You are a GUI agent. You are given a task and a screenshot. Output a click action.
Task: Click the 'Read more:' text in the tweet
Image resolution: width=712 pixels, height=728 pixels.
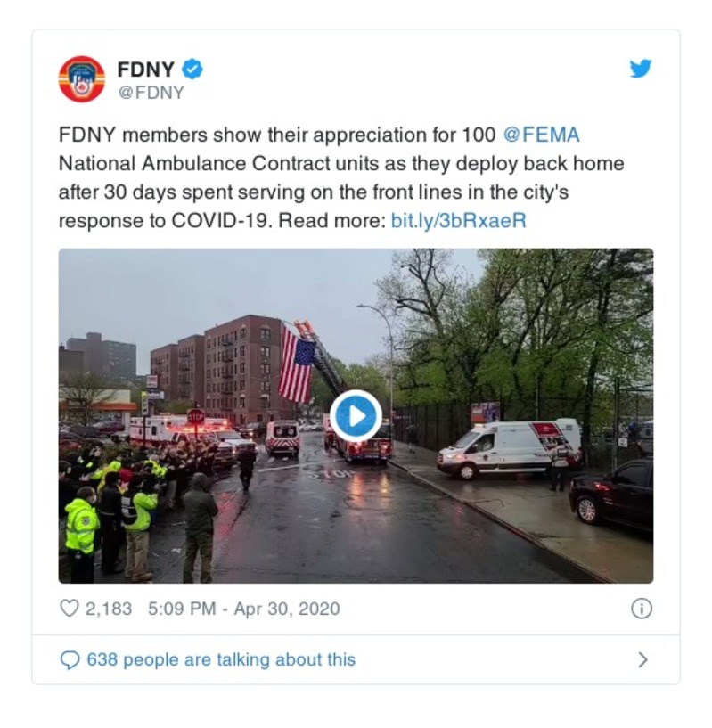point(332,220)
